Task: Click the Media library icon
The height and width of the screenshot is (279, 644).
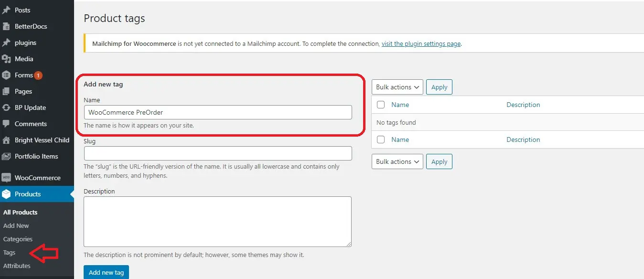Action: 6,59
